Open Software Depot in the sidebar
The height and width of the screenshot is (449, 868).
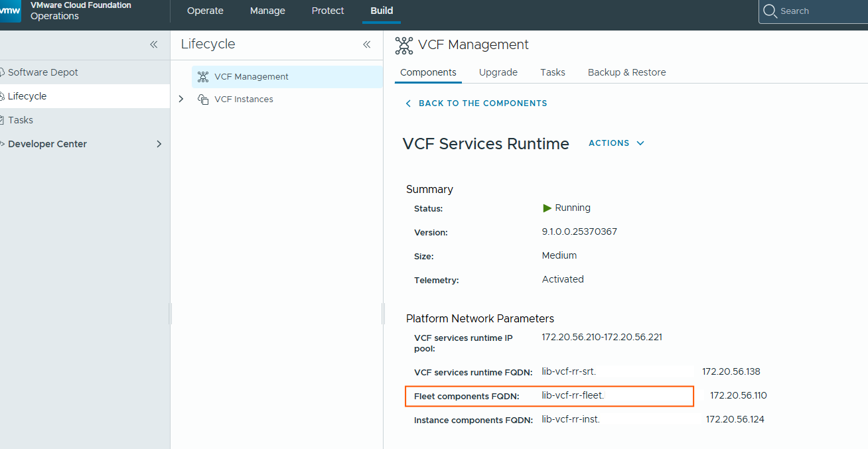coord(85,72)
